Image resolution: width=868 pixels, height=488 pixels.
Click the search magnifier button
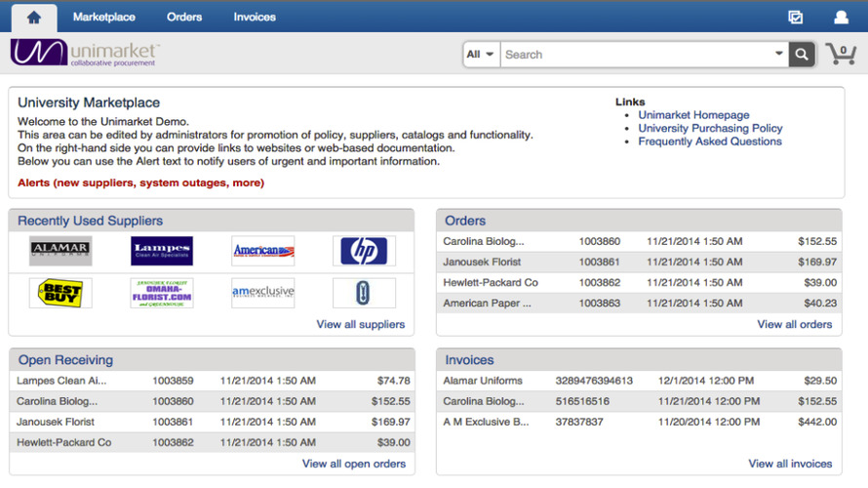coord(802,55)
